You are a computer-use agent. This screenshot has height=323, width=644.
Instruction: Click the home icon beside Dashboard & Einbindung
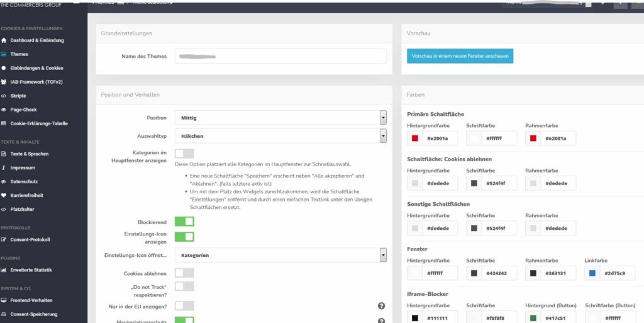coord(4,40)
